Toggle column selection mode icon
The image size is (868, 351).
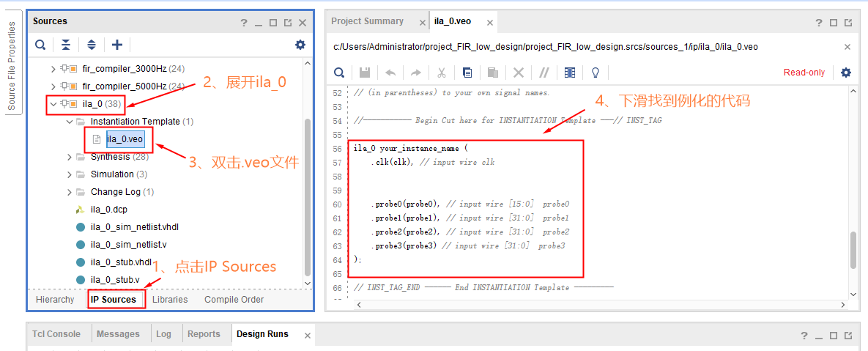570,73
